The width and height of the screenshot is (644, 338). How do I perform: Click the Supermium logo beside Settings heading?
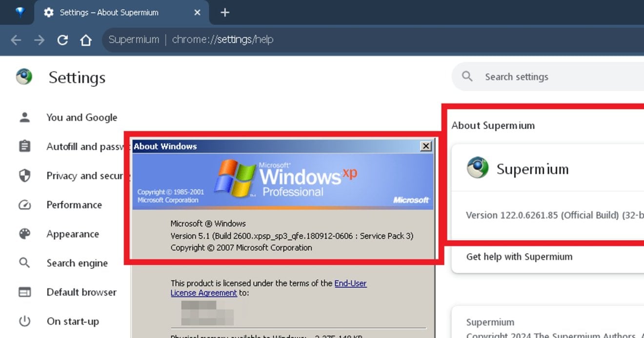click(24, 77)
